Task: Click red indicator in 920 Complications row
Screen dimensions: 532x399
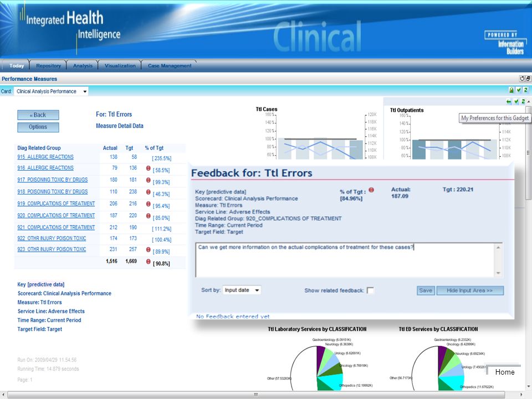Action: point(149,216)
